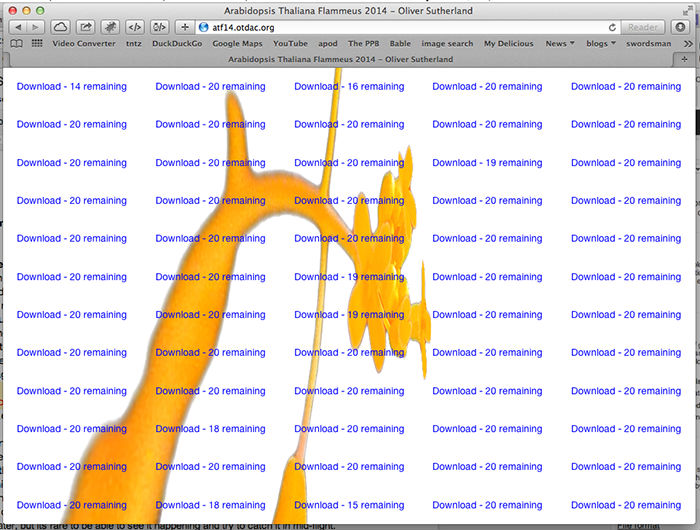Open the YouTube bookmark
Image resolution: width=700 pixels, height=530 pixels.
tap(290, 44)
